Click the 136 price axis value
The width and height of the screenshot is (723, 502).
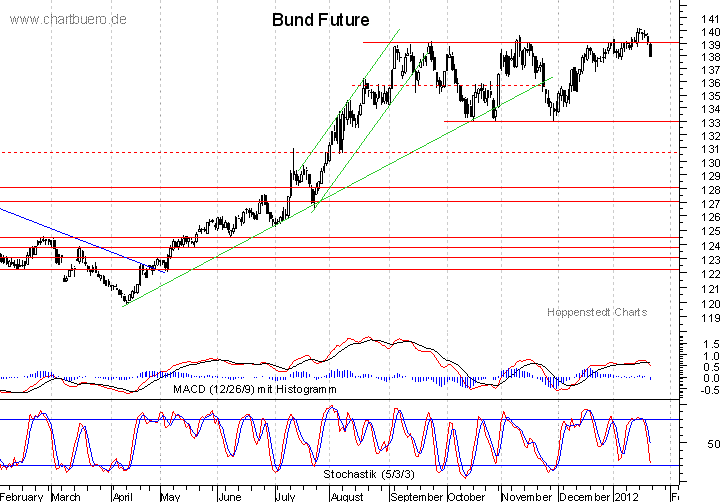(710, 83)
